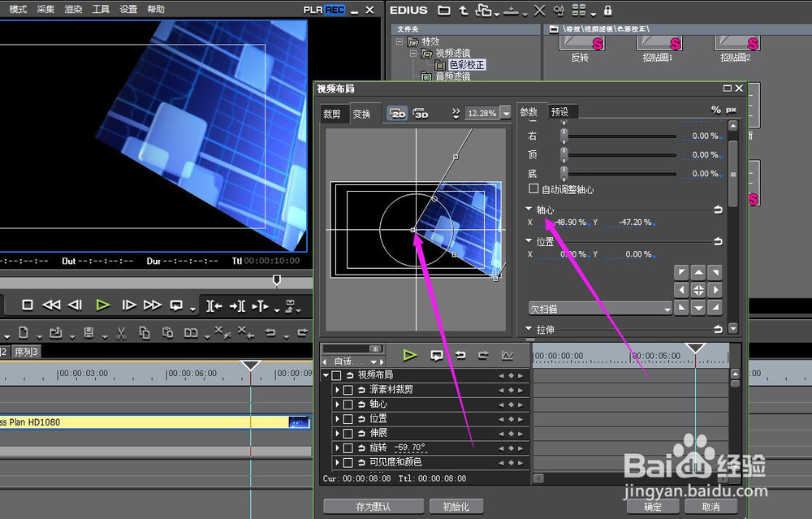Toggle keyframe checkbox for 源素材裁剪

(348, 390)
